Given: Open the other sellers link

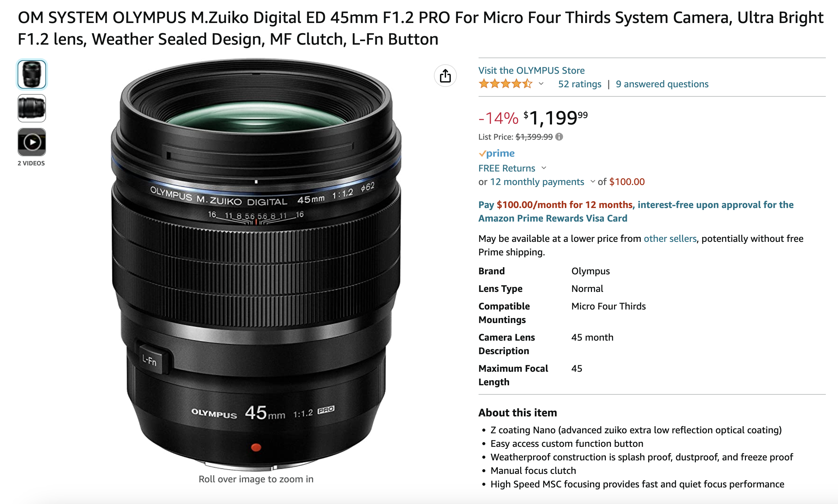Looking at the screenshot, I should [x=670, y=238].
